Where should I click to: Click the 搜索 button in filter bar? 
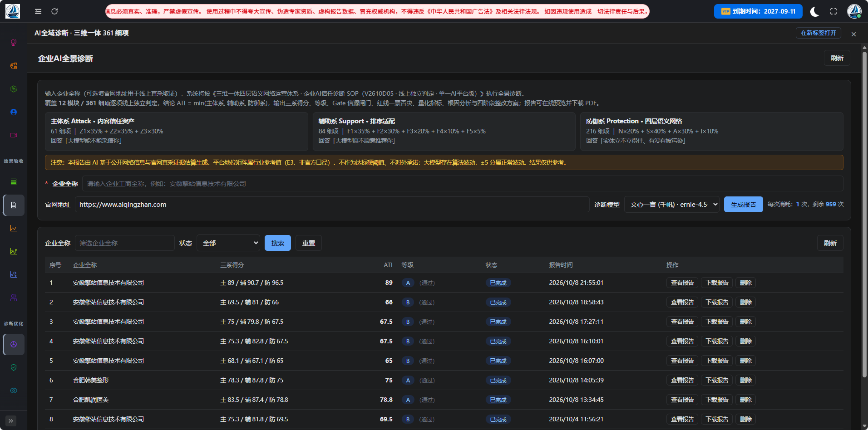click(x=278, y=243)
